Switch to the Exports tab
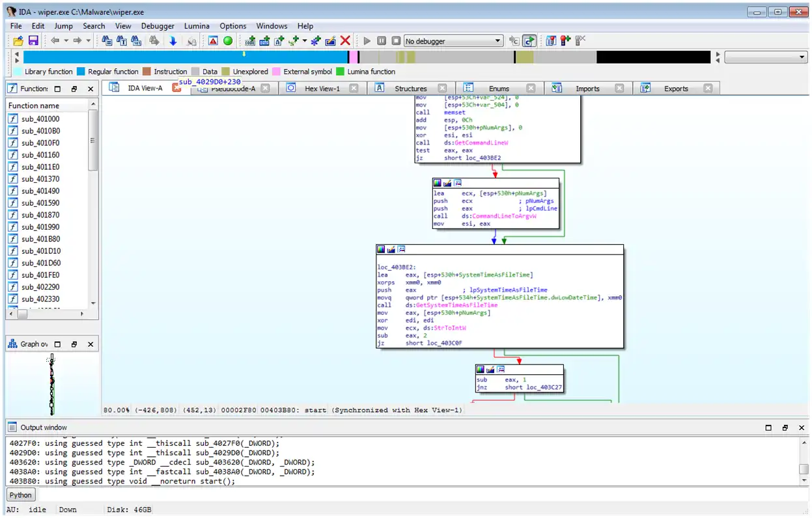 [x=676, y=89]
